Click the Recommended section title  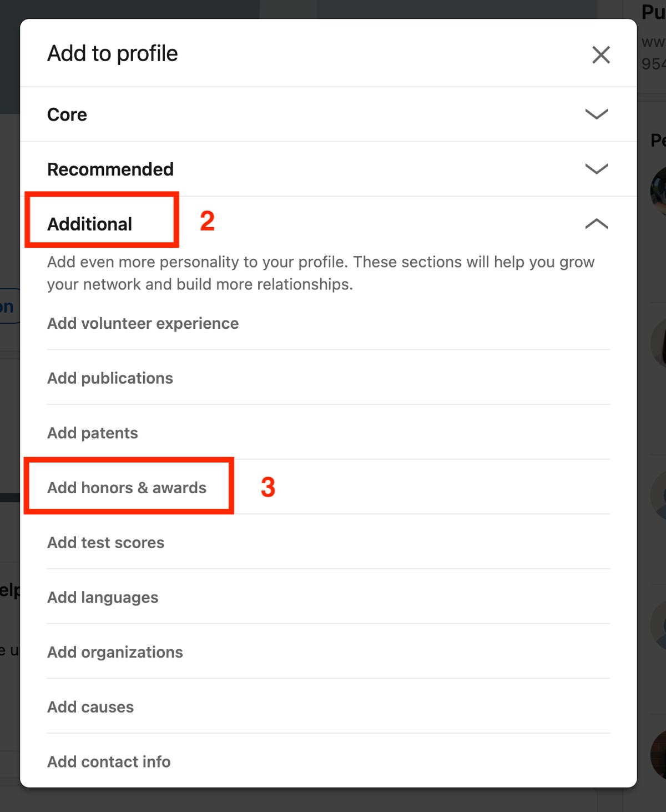coord(110,169)
